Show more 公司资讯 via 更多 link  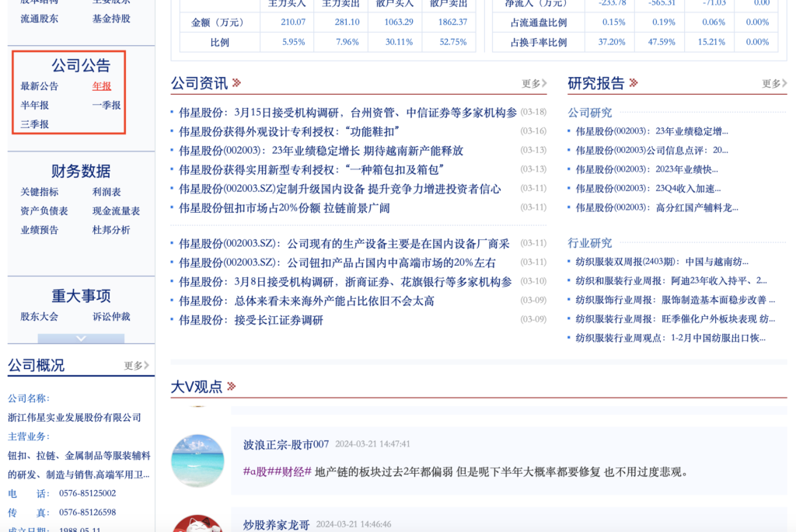pos(534,84)
